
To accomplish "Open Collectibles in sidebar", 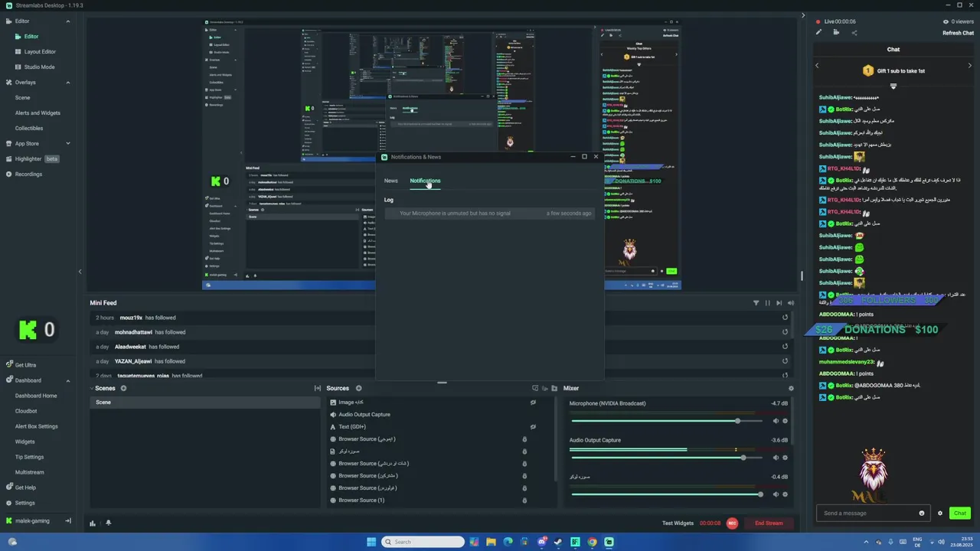I will [29, 129].
